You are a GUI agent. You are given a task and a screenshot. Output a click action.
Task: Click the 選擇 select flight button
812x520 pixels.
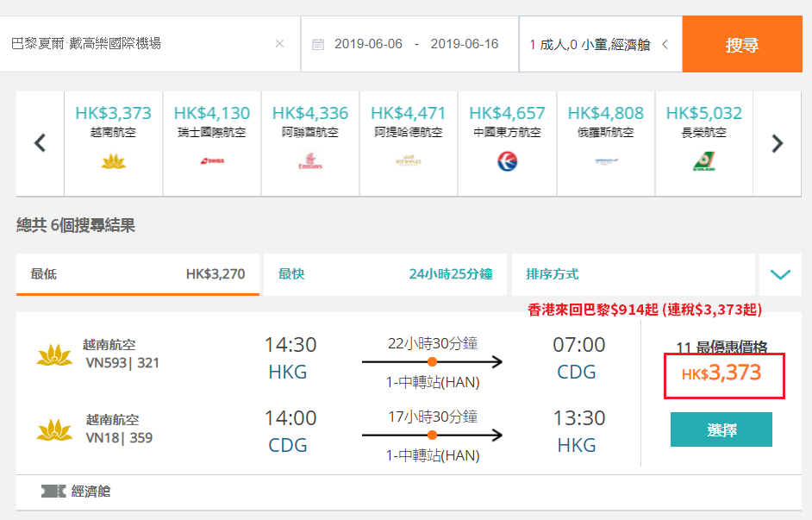721,429
